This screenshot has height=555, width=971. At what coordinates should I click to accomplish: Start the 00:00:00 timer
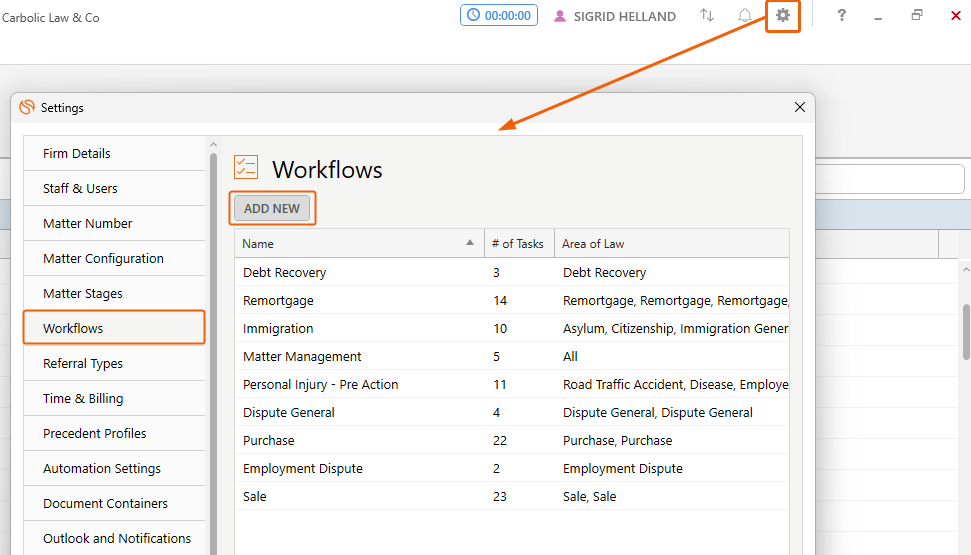[499, 15]
